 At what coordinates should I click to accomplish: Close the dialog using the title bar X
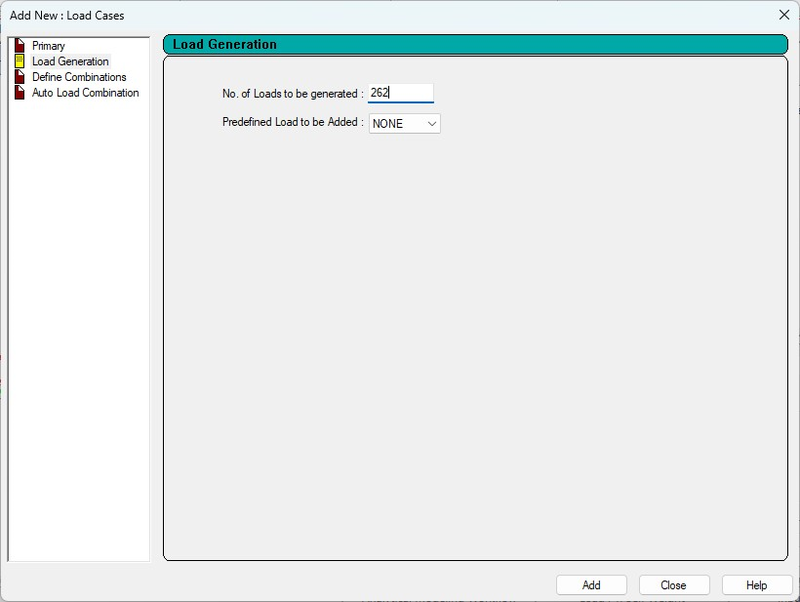click(783, 15)
